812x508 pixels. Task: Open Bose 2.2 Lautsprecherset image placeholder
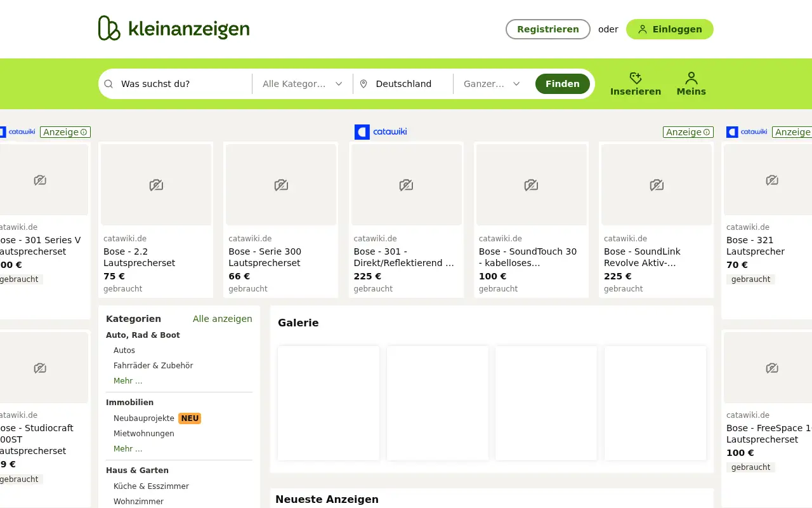156,185
